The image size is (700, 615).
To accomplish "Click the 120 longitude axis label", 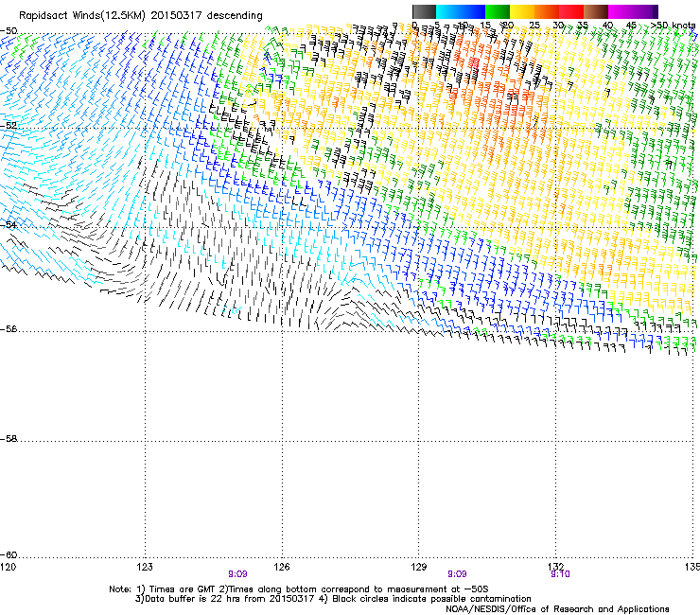I will [x=8, y=567].
